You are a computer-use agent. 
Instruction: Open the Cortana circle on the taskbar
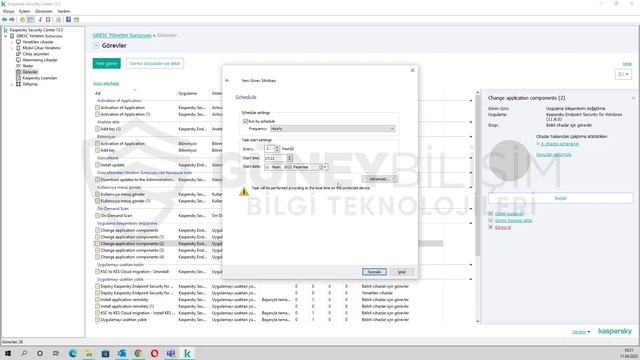point(40,353)
